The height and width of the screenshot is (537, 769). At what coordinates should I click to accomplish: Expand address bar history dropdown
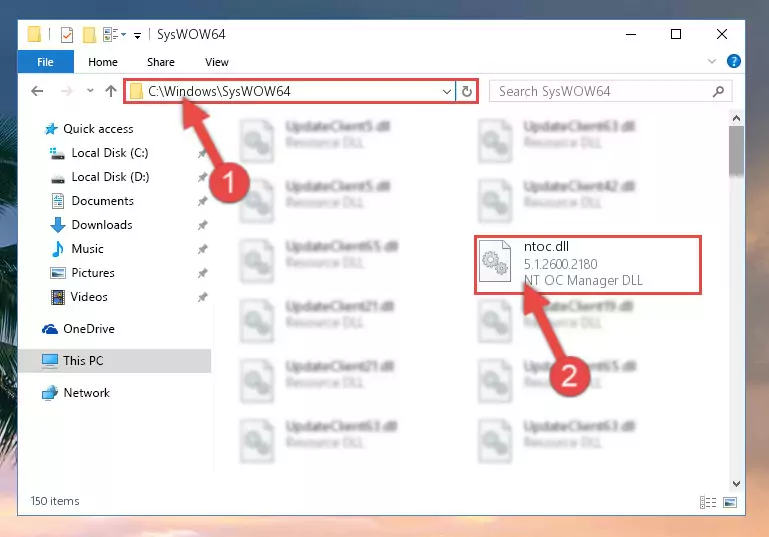[x=446, y=92]
